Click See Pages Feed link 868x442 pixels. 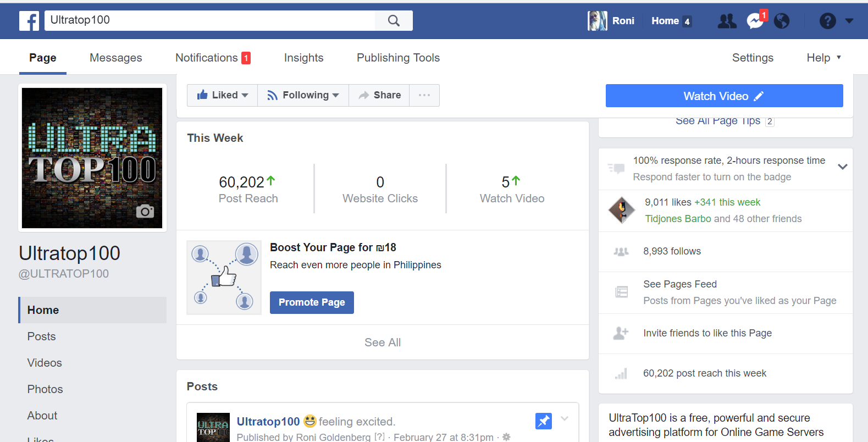(680, 284)
